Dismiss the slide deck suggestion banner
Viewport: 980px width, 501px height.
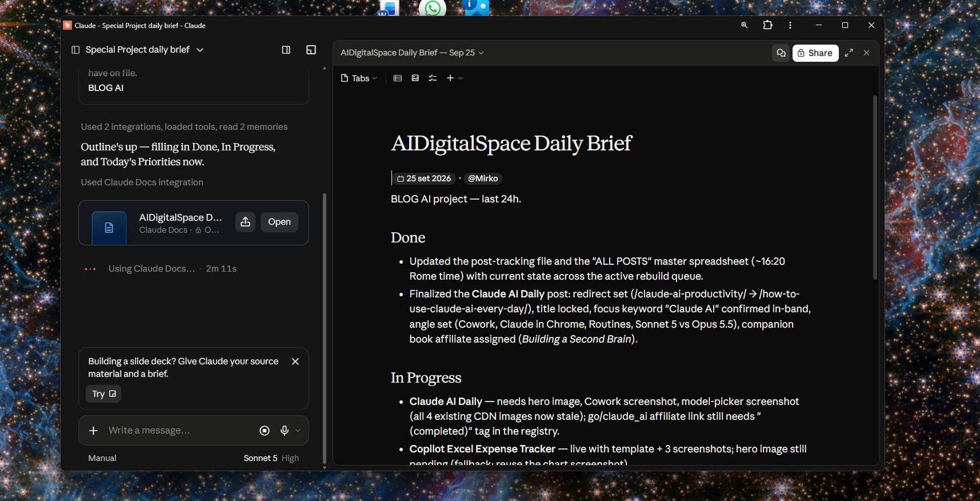295,361
